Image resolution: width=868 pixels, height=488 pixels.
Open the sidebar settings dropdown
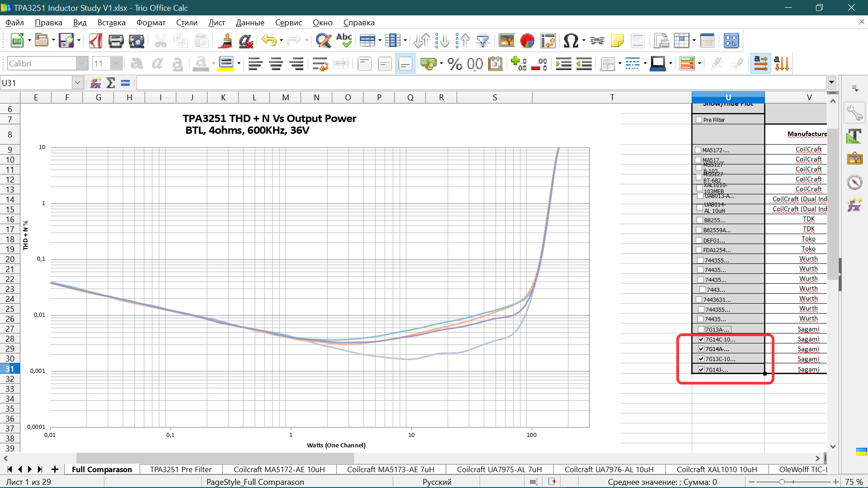(x=854, y=88)
